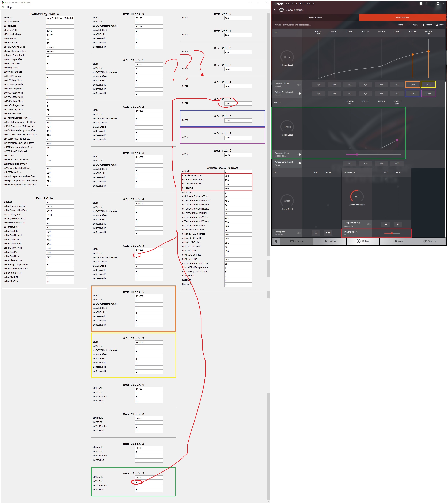Click the Power Limit slider
Screen dimensions: 448x503
(392, 233)
